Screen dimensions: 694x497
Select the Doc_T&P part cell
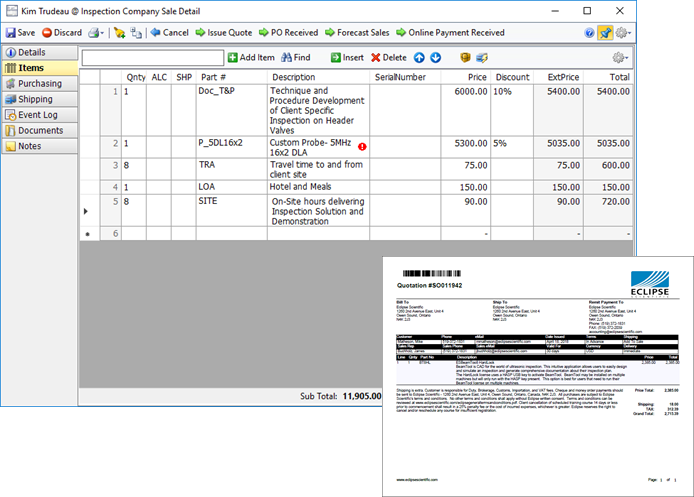pos(232,110)
